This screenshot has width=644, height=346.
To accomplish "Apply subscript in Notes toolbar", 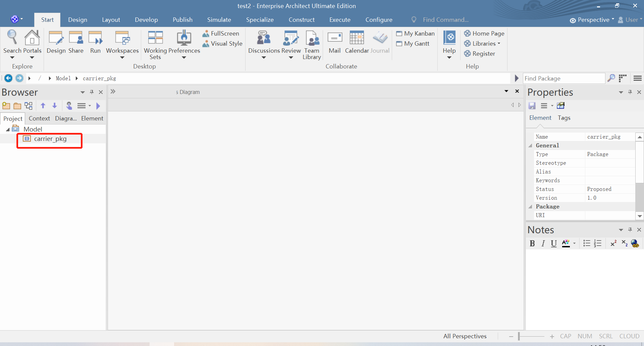I will tap(624, 244).
